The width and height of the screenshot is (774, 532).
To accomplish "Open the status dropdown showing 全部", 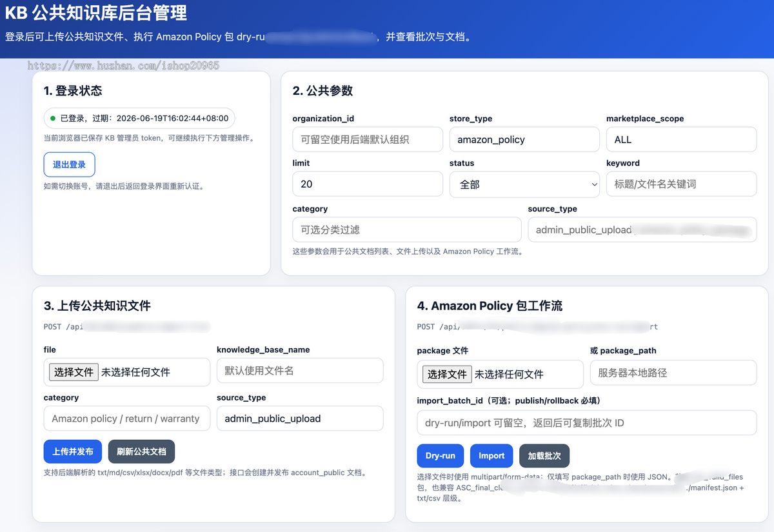I will (524, 184).
